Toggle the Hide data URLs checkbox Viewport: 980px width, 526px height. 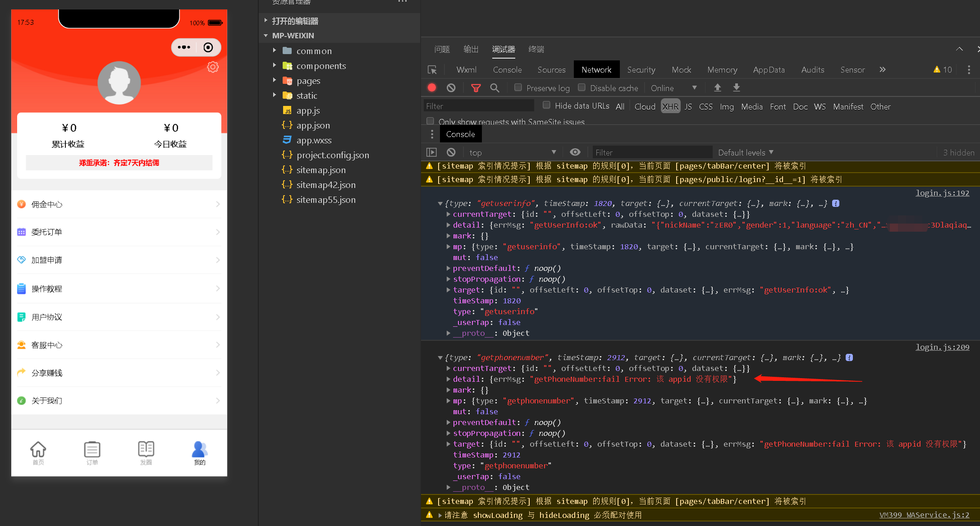click(x=546, y=105)
